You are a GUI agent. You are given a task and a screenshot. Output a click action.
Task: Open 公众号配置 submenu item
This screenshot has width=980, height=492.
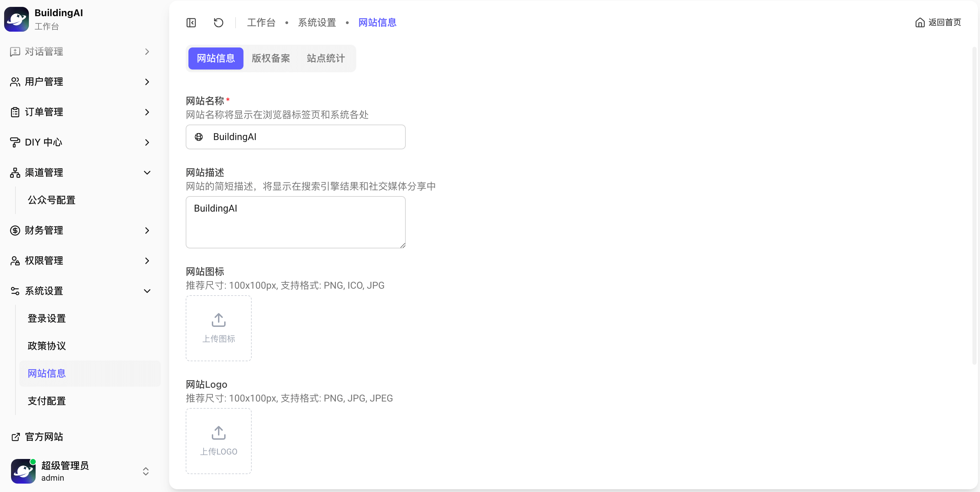(51, 200)
